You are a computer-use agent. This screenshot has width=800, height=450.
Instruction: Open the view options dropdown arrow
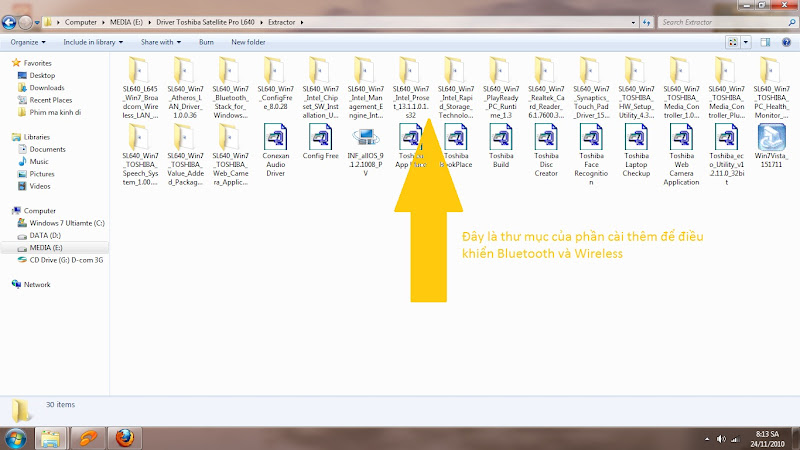(x=746, y=42)
